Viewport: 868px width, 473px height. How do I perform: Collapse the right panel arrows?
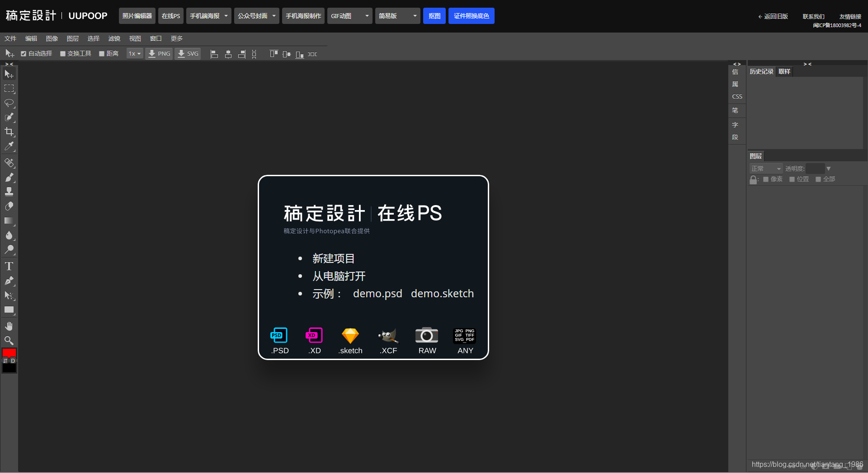pos(807,64)
